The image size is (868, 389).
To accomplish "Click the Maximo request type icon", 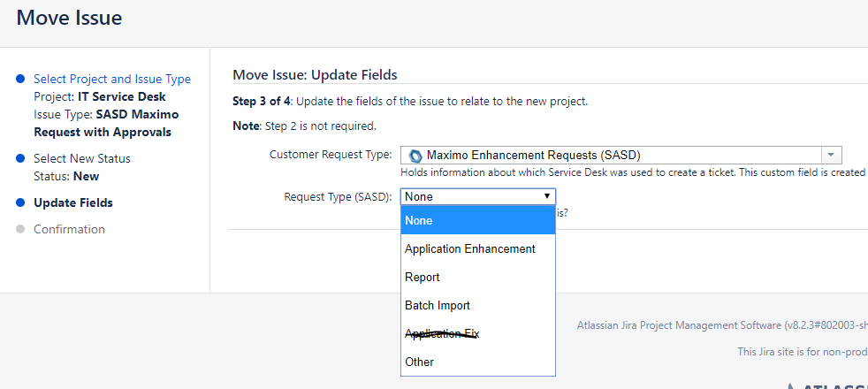I will tap(415, 155).
